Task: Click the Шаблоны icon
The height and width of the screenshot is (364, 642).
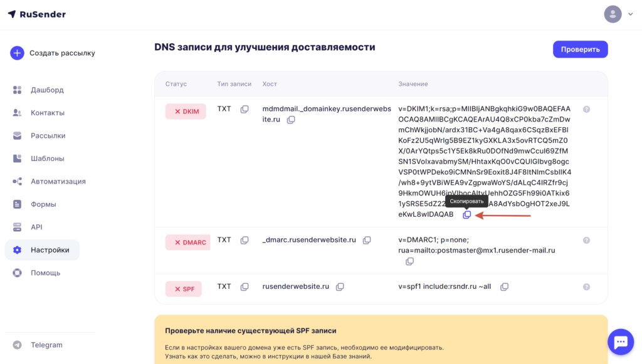Action: 17,159
